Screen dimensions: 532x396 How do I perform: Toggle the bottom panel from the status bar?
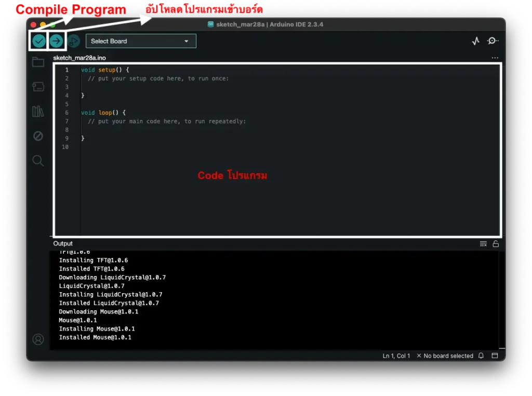click(x=495, y=356)
